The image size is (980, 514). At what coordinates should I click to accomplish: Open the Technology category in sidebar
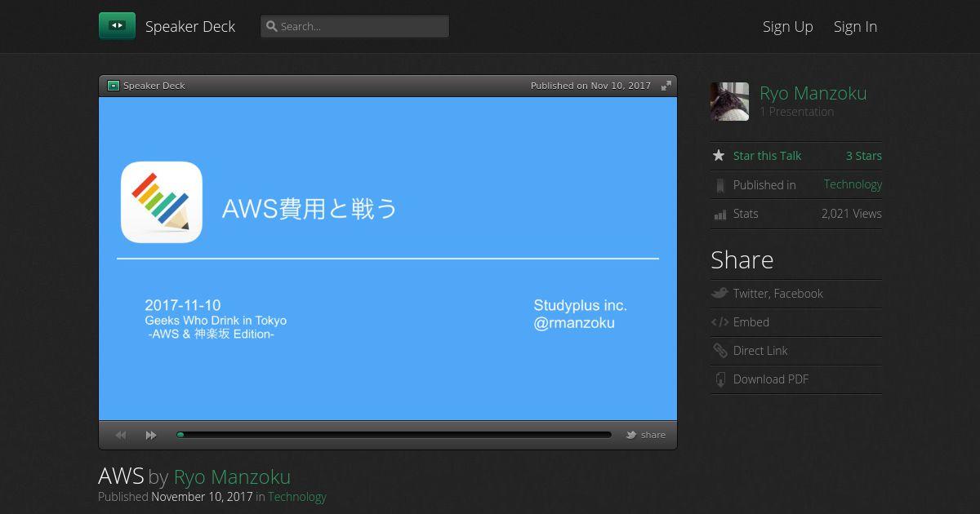[x=853, y=184]
